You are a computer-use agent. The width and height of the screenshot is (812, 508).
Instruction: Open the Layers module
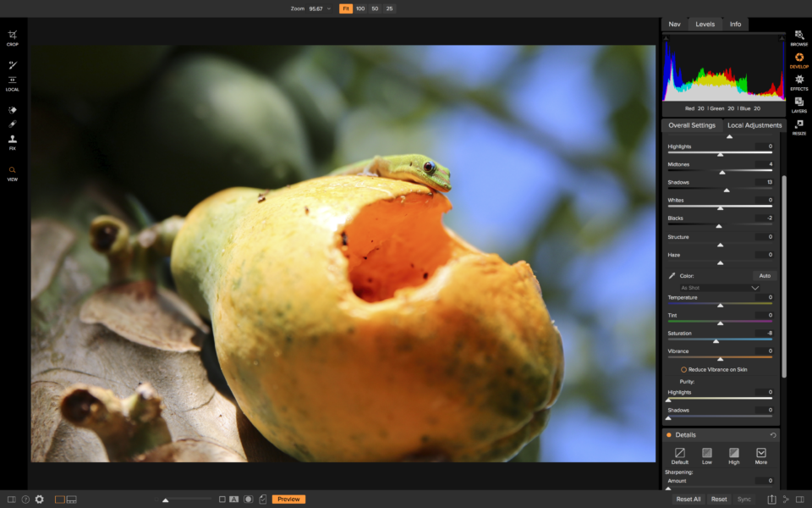(799, 105)
